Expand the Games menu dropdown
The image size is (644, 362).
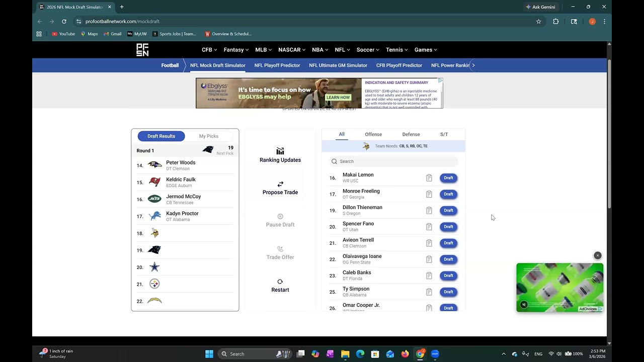pyautogui.click(x=426, y=50)
